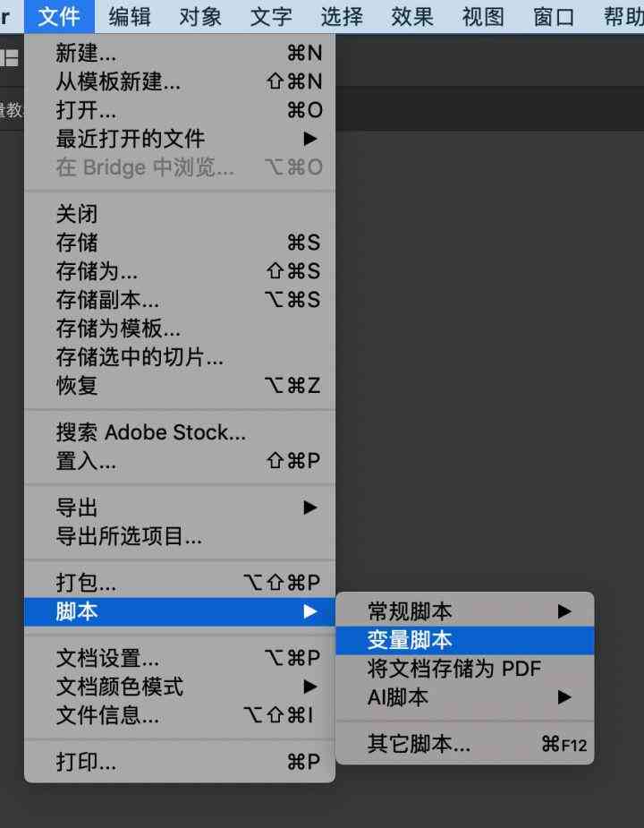Viewport: 644px width, 828px height.
Task: Open the 文字 menu
Action: [271, 17]
